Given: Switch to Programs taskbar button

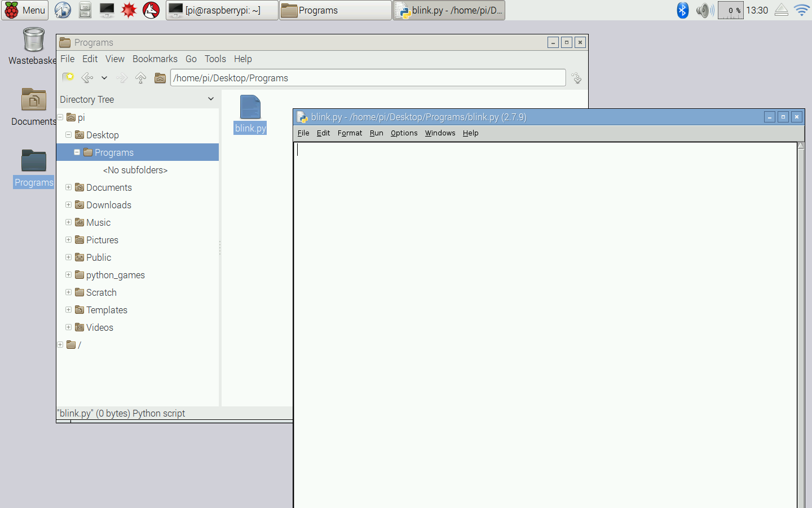Looking at the screenshot, I should click(336, 10).
